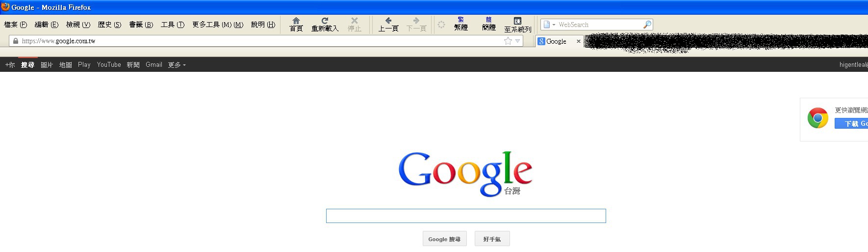The height and width of the screenshot is (252, 868).
Task: Click the Google search text box
Action: [x=466, y=216]
